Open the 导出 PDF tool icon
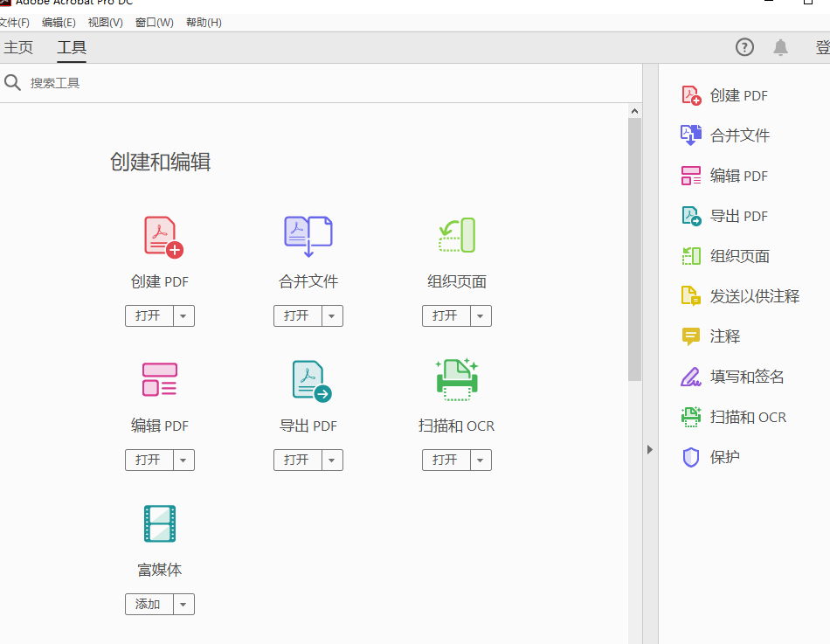Screen dimensions: 830x644 coord(308,379)
